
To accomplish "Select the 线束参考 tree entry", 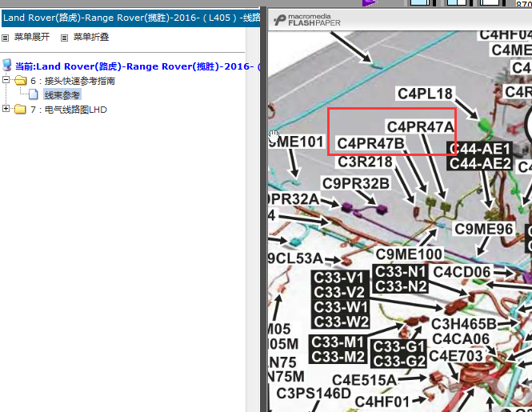I will (62, 95).
